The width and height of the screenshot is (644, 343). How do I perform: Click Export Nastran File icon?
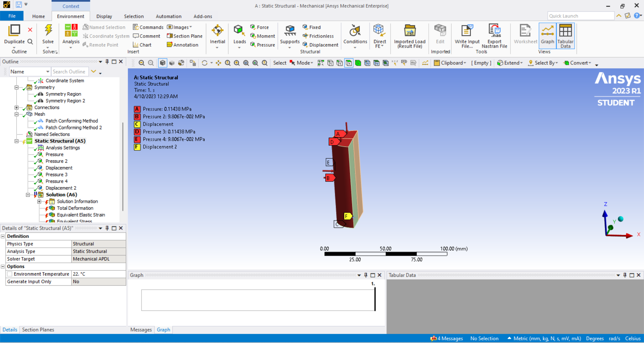[x=494, y=30]
